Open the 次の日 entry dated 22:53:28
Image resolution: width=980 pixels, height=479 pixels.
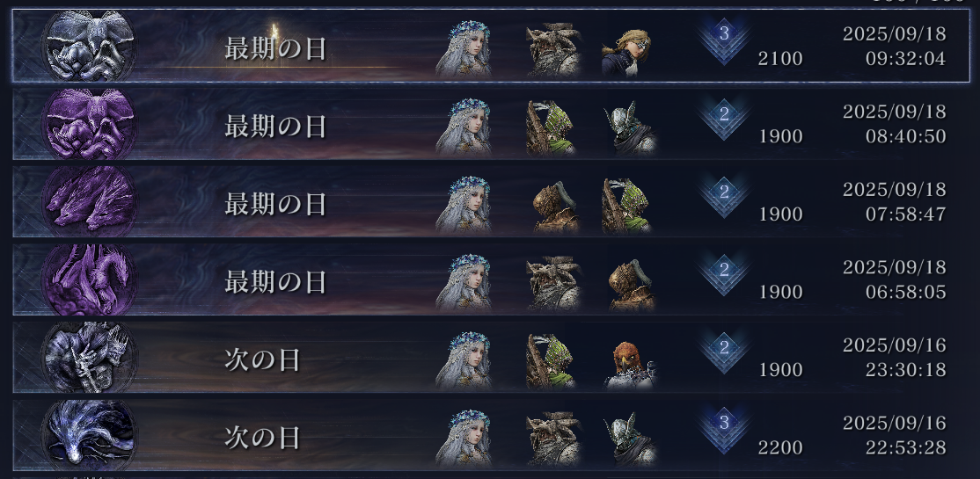tap(491, 435)
